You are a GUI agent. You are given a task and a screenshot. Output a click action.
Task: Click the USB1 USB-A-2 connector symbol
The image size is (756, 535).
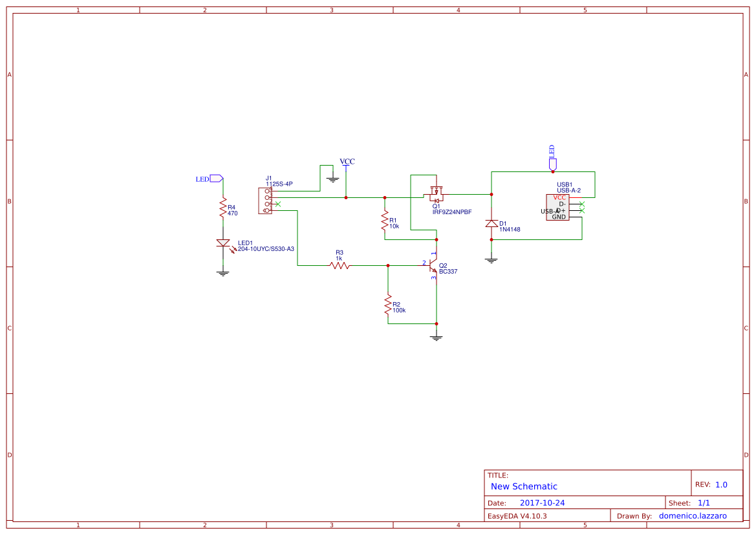pos(558,207)
